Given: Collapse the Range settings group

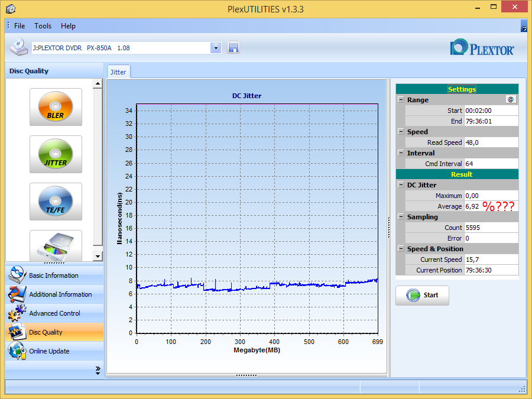Looking at the screenshot, I should (x=401, y=100).
